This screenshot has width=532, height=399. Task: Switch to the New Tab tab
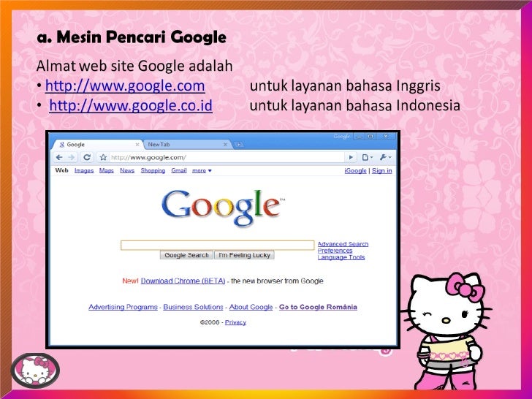tap(188, 145)
